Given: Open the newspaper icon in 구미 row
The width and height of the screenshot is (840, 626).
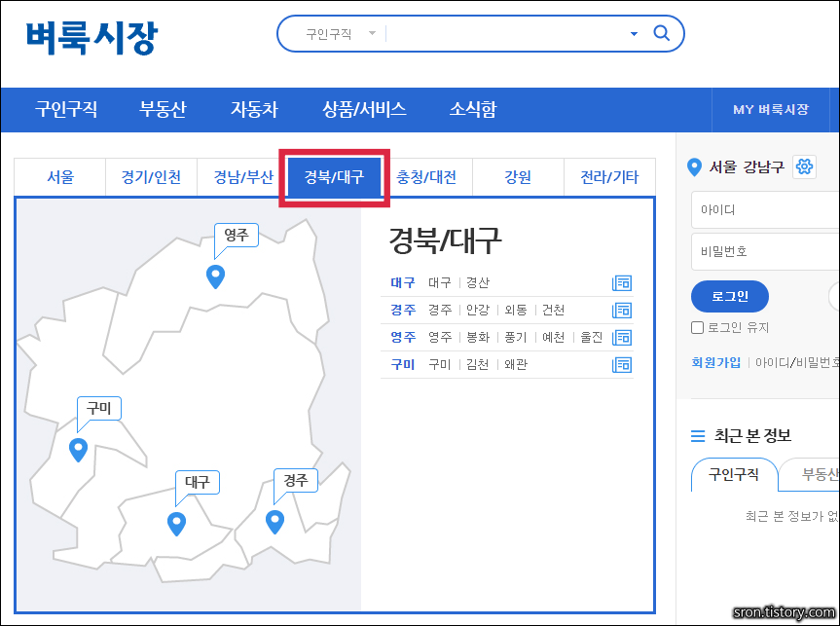Looking at the screenshot, I should point(622,365).
